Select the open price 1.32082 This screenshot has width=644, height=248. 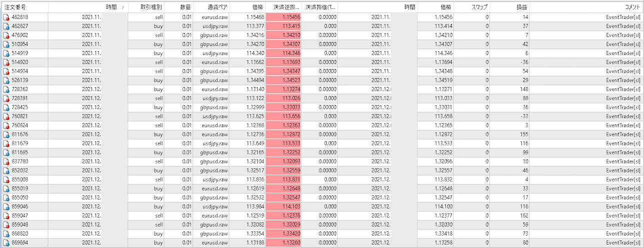pyautogui.click(x=255, y=224)
